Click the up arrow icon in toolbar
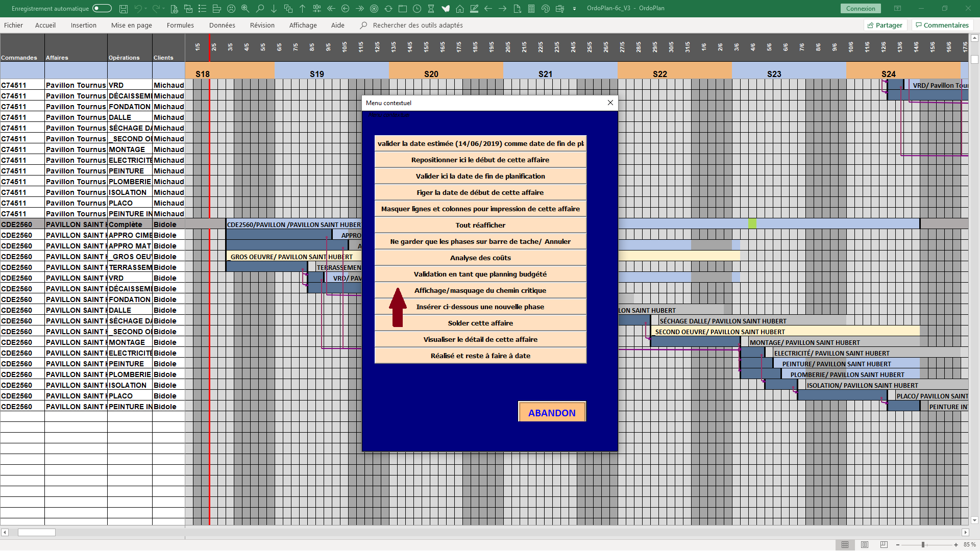This screenshot has width=980, height=551. coord(303,8)
